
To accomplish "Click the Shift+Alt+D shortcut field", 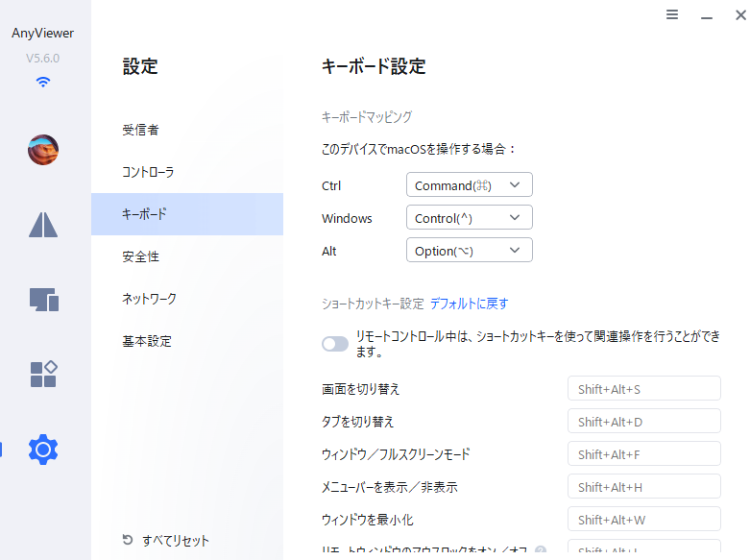I will 643,421.
